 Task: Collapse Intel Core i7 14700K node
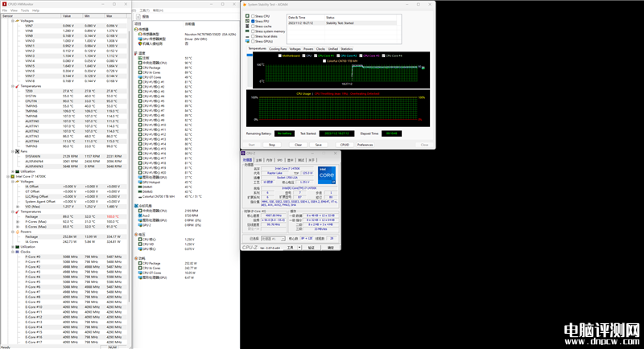pos(8,176)
